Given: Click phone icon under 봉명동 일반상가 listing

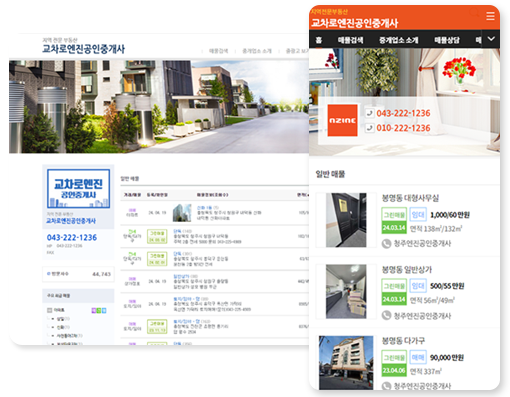Looking at the screenshot, I should [x=386, y=315].
